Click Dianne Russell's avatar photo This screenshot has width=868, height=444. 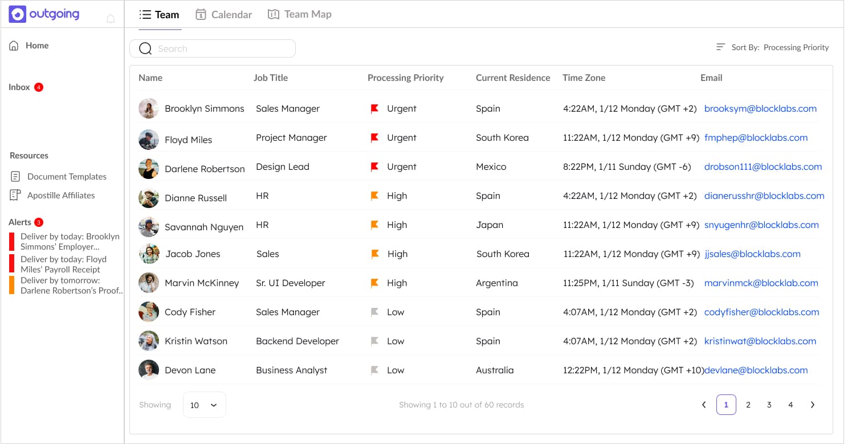(x=149, y=198)
